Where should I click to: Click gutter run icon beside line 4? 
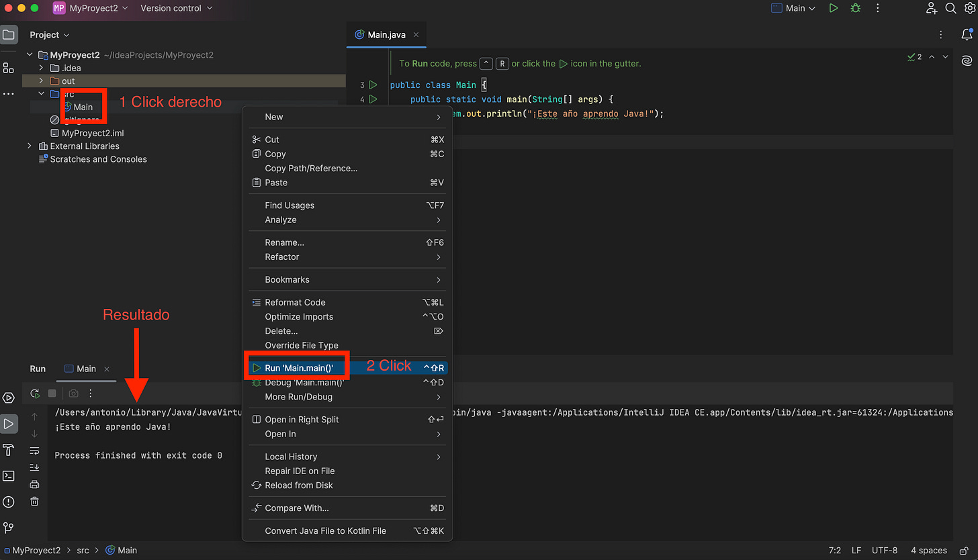373,99
